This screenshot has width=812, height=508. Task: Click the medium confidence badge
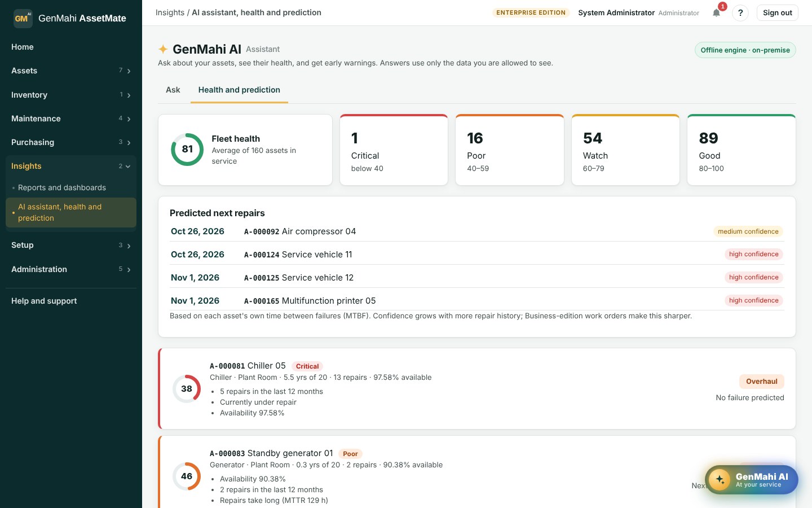point(748,231)
